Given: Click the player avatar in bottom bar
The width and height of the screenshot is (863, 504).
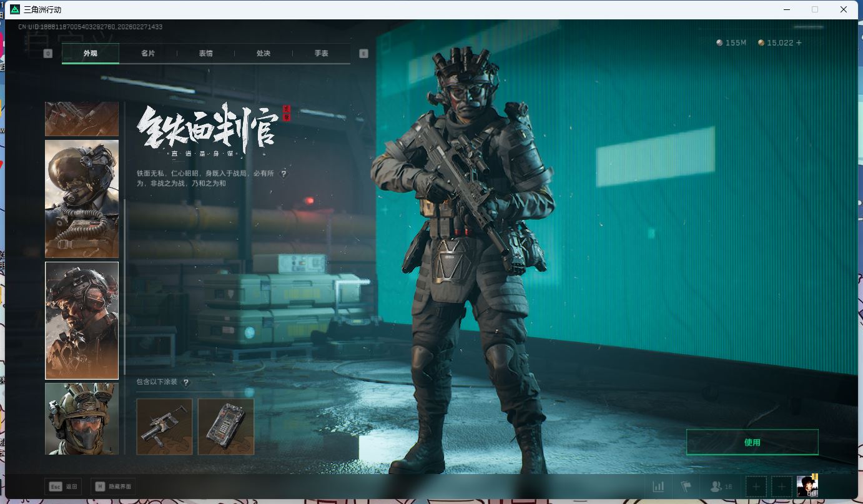Looking at the screenshot, I should coord(807,487).
